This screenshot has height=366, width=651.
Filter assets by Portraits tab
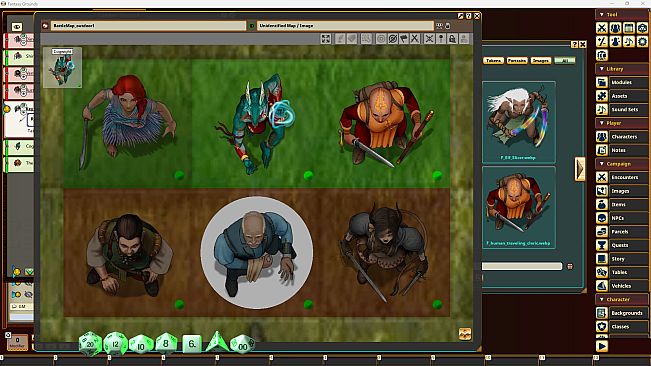click(517, 61)
